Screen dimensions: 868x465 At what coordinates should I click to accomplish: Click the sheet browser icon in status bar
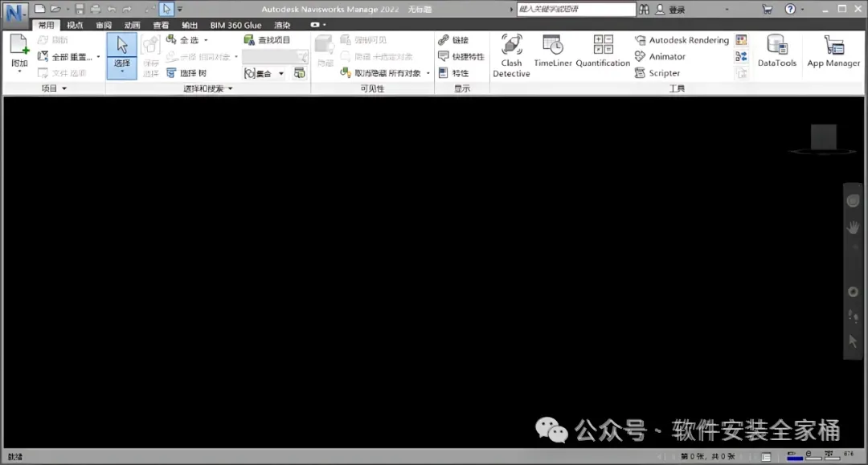pos(766,457)
